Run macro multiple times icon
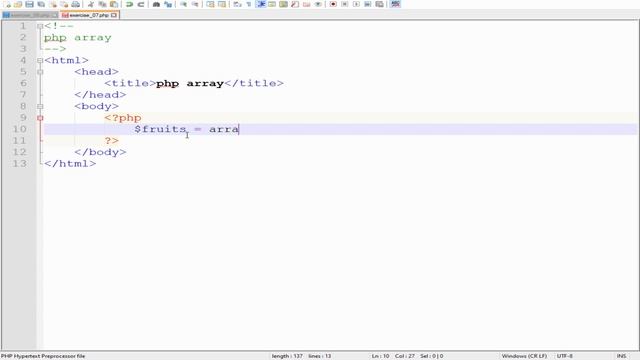Screen dimensions: 640x360 (x=367, y=4)
